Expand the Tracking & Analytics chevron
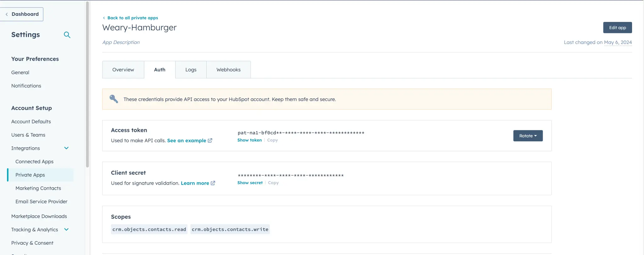The height and width of the screenshot is (255, 644). tap(66, 230)
